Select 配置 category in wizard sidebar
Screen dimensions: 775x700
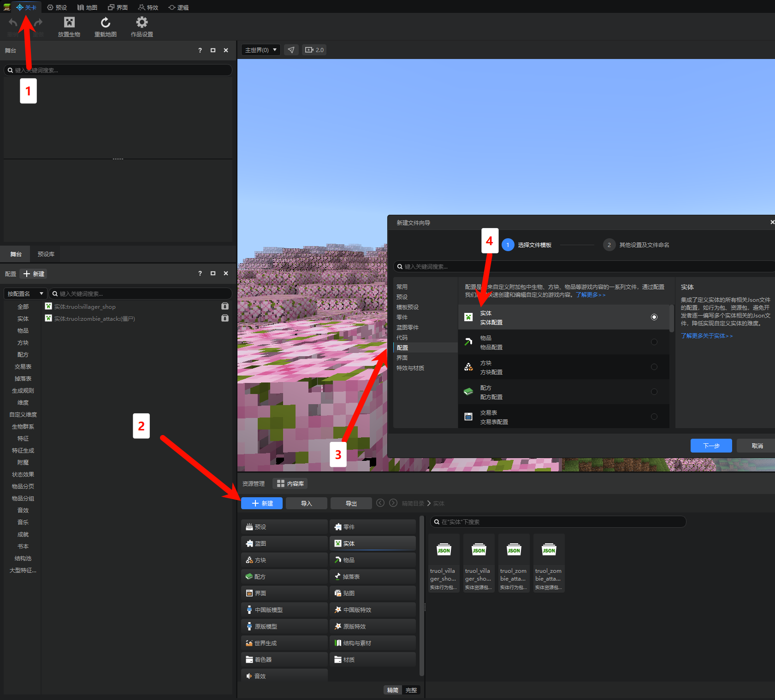pos(425,347)
